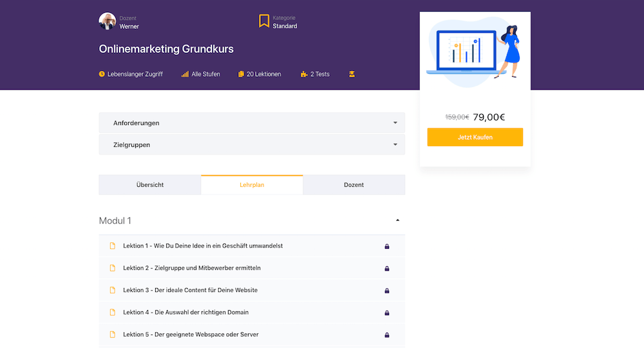Image resolution: width=644 pixels, height=348 pixels.
Task: Click the certificate badge icon after 2 Tests
Action: (x=352, y=74)
